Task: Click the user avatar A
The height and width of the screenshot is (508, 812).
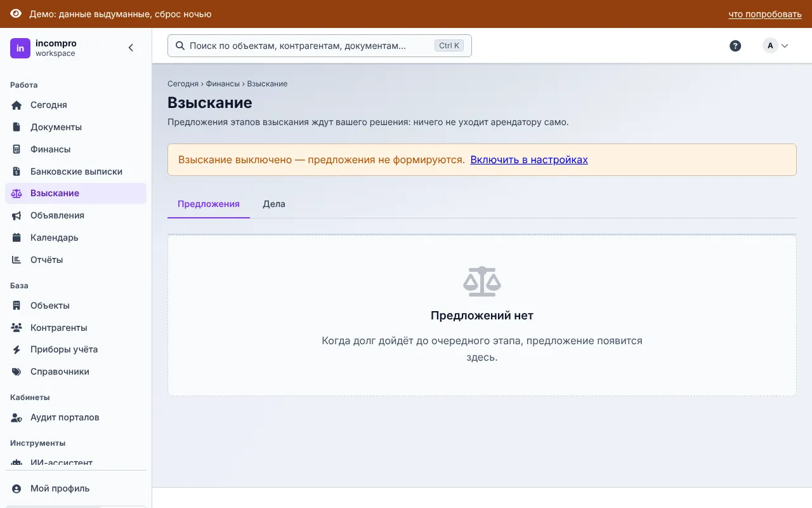Action: pyautogui.click(x=770, y=46)
